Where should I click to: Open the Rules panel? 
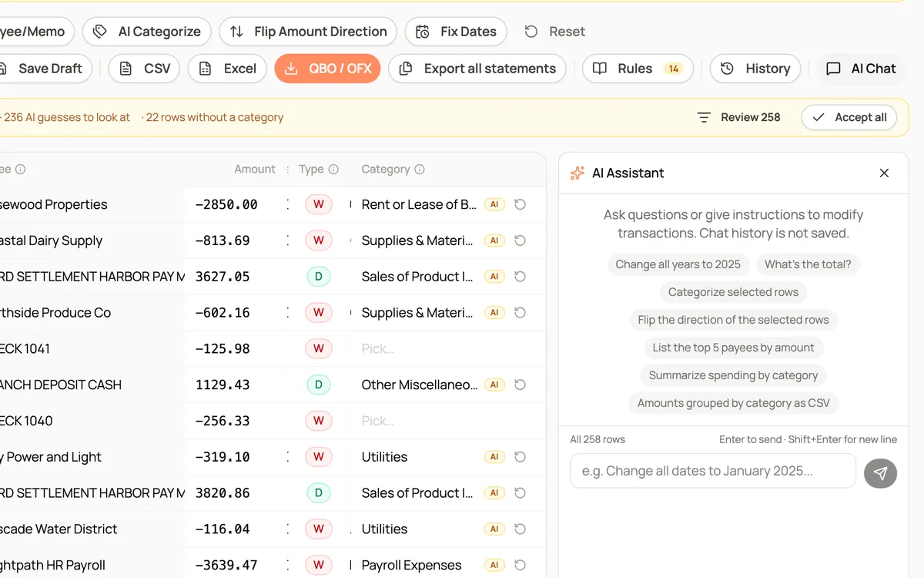point(638,69)
